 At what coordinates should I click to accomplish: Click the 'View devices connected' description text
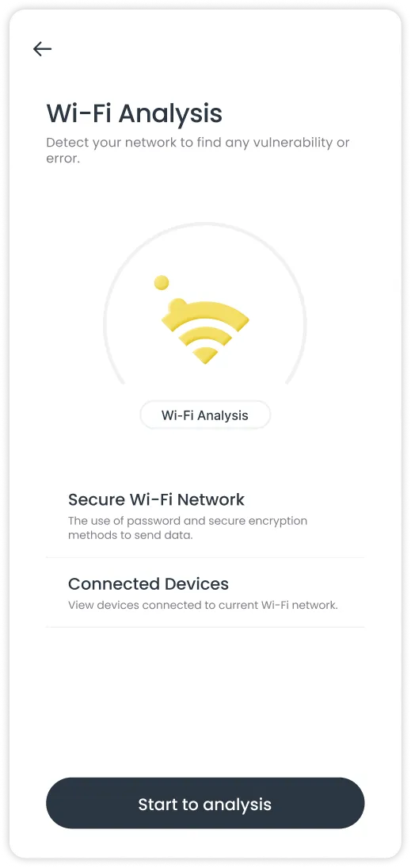click(x=203, y=605)
